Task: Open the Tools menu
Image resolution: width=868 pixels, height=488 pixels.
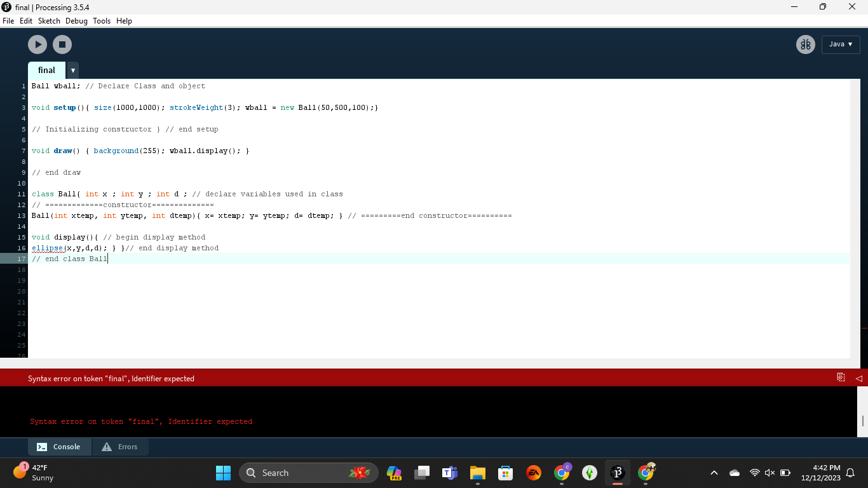Action: (x=101, y=20)
